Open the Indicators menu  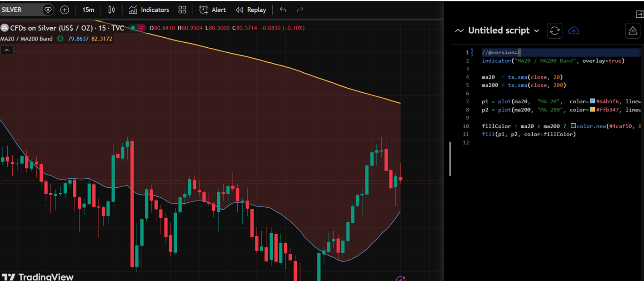[x=150, y=10]
